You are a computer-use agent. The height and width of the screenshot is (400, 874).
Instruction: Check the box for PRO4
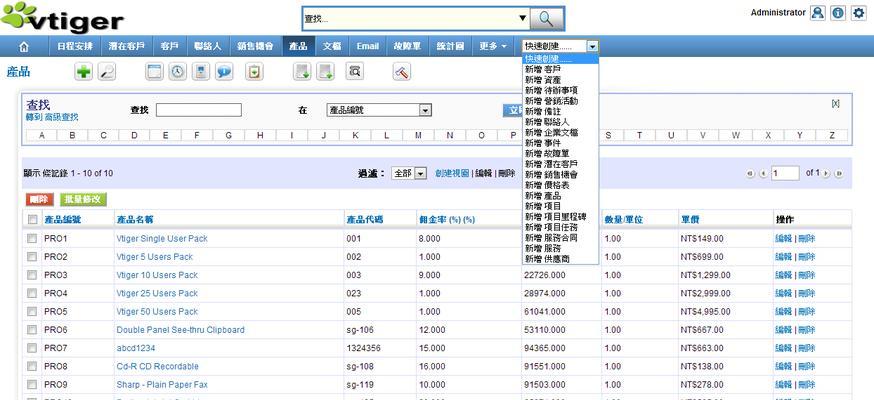coord(32,293)
